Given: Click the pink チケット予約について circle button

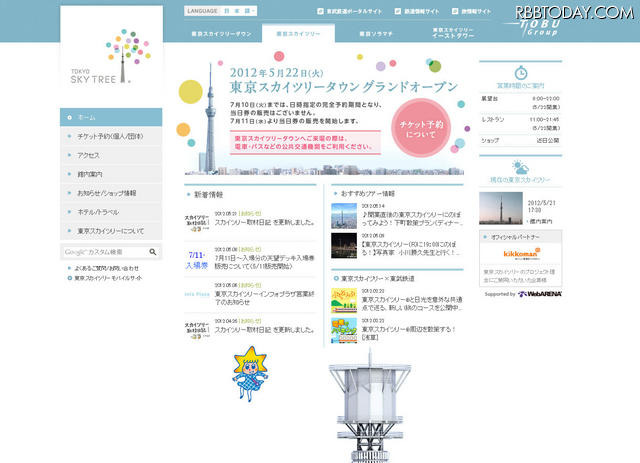Looking at the screenshot, I should (421, 128).
